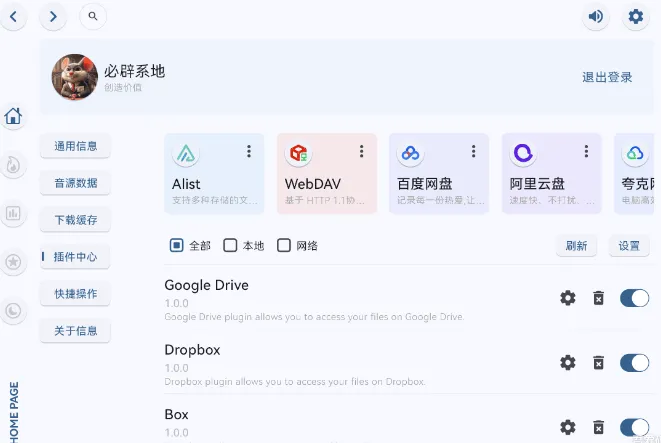Open the 快捷操作 section

point(75,294)
